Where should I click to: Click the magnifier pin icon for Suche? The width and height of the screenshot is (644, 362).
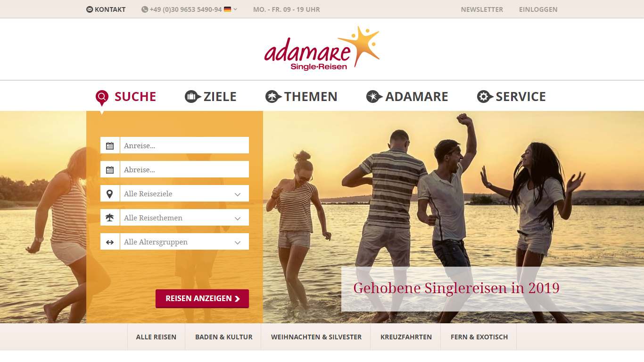coord(102,98)
